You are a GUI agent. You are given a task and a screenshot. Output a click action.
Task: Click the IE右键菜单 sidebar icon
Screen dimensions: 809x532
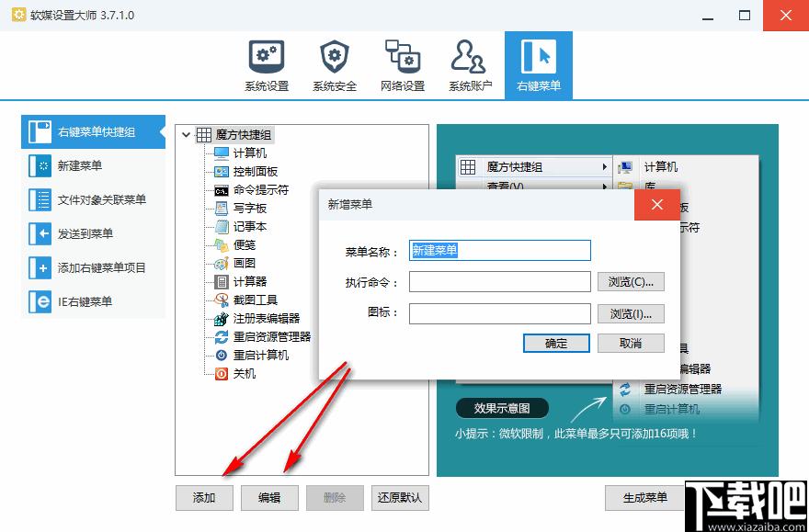click(x=40, y=302)
